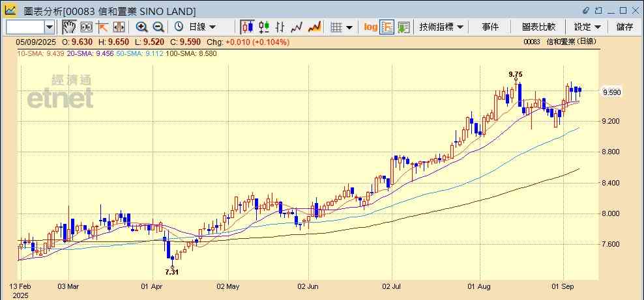
Task: Switch to red-blue candlestick chart style
Action: pyautogui.click(x=247, y=27)
